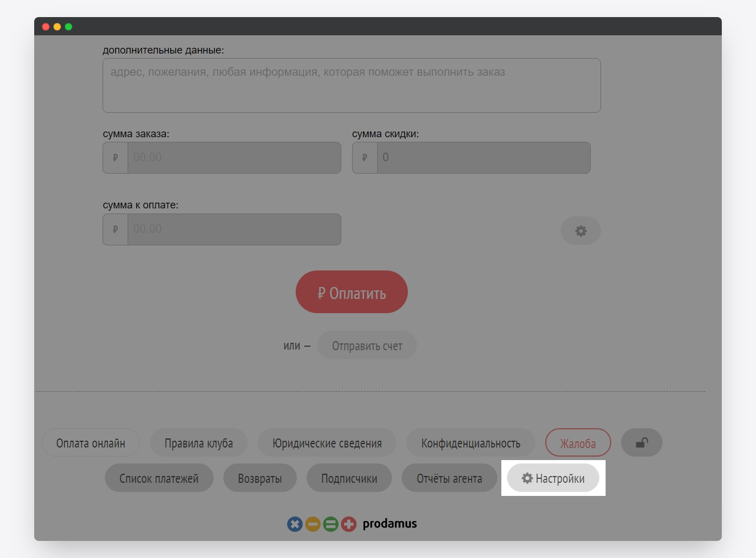The height and width of the screenshot is (558, 756).
Task: Click the Prodamus logo in footer
Action: click(352, 524)
